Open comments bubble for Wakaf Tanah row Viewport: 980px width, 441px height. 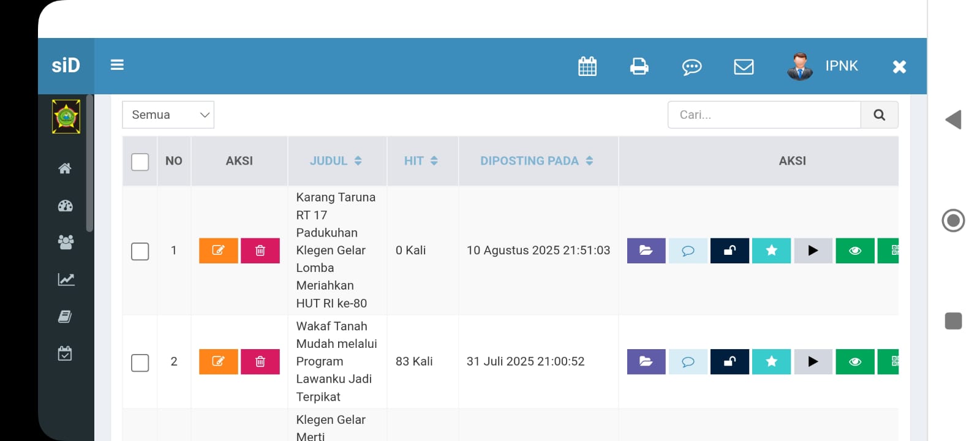click(688, 361)
